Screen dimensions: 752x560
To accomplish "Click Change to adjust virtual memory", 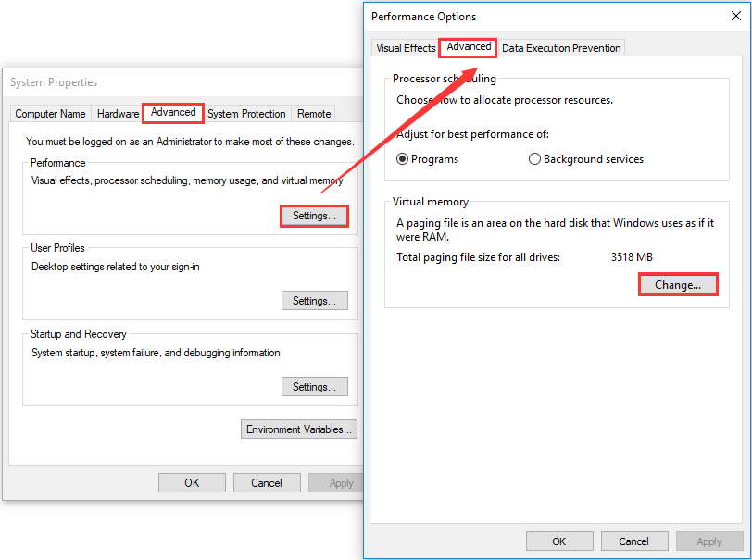I will tap(677, 284).
